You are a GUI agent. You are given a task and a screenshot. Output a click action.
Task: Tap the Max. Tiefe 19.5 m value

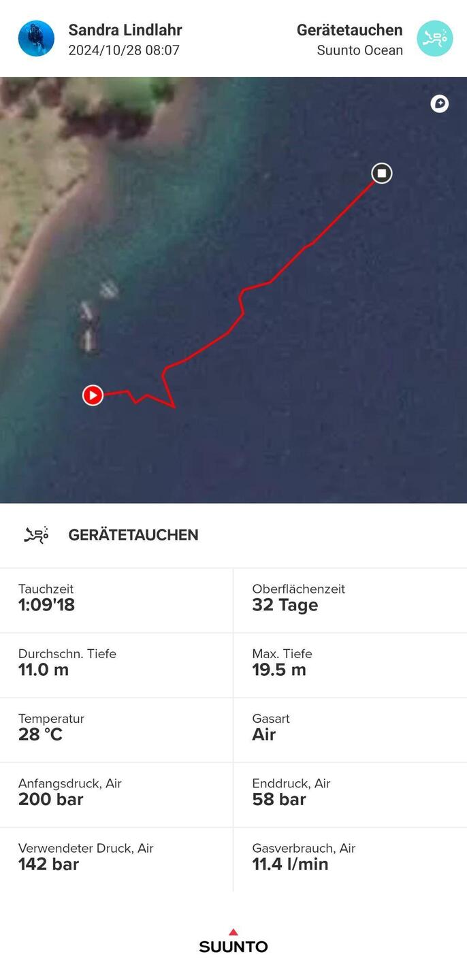click(x=279, y=670)
